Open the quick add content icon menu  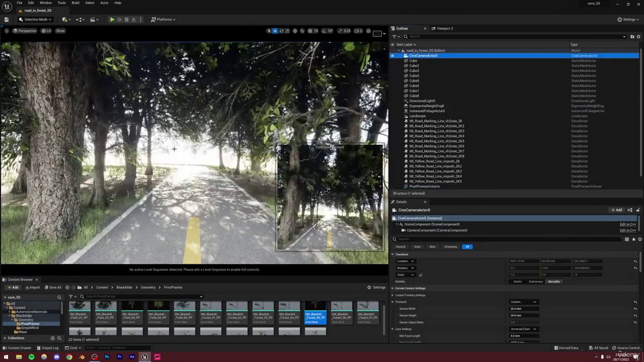[66, 19]
